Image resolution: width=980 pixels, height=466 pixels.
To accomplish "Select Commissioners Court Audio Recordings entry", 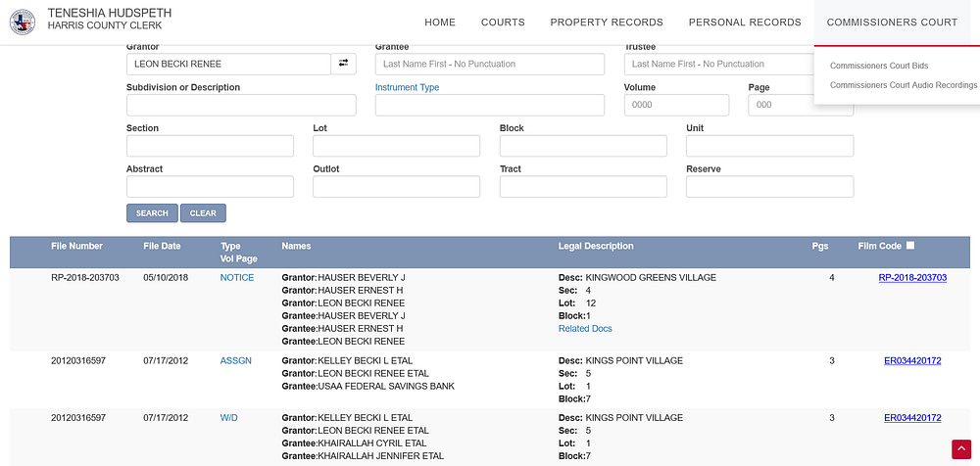I will tap(904, 85).
